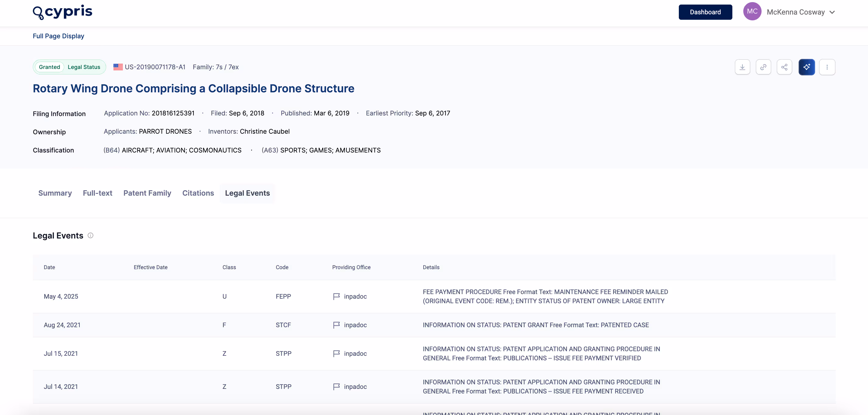Expand the McKenna Cosway account dropdown
The image size is (868, 415).
point(832,12)
